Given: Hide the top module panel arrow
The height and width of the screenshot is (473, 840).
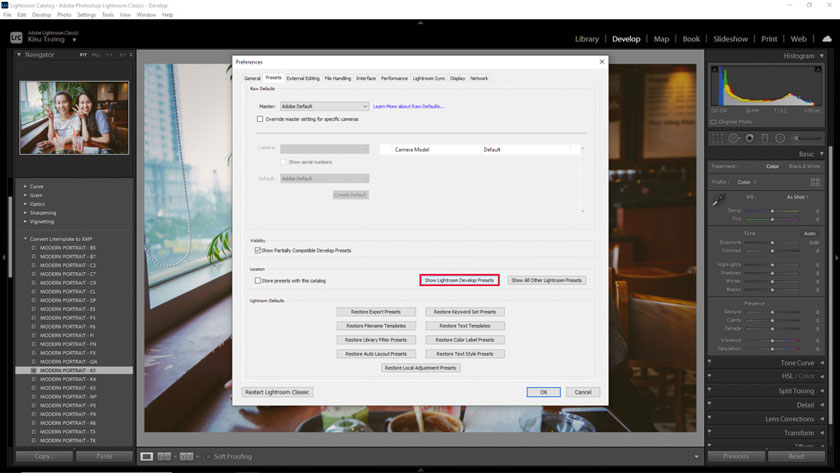Looking at the screenshot, I should [420, 23].
